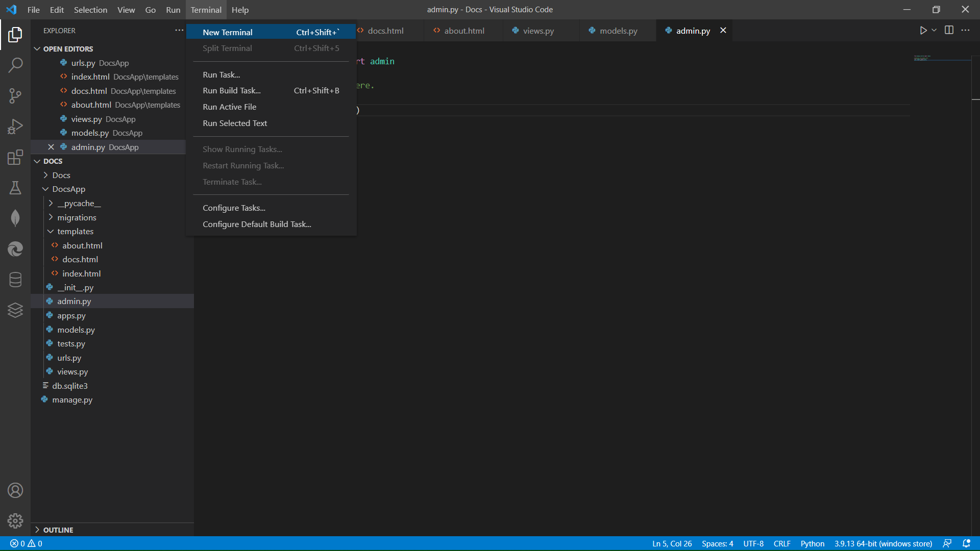Open the Run and Debug view

point(15,126)
